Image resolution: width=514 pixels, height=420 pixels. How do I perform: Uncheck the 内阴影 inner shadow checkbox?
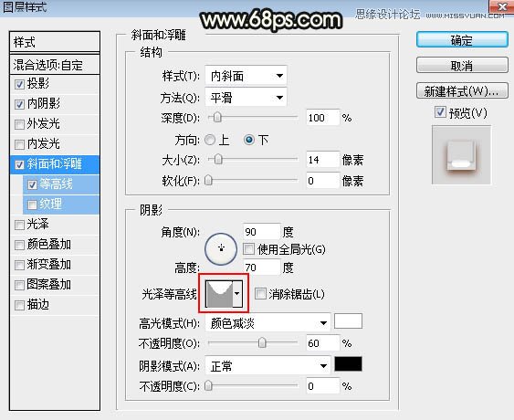click(x=19, y=104)
